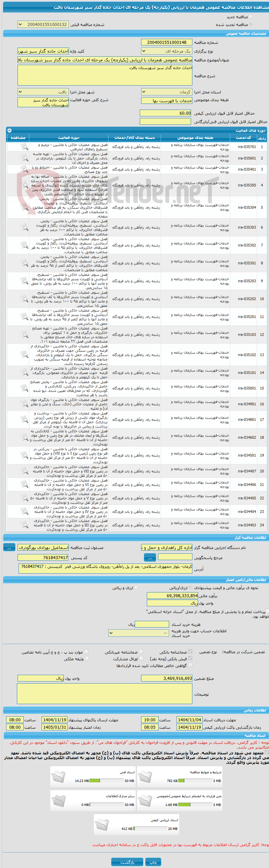The image size is (269, 868).
Task: Click the متن قرارداد progress bar
Action: pos(195,805)
